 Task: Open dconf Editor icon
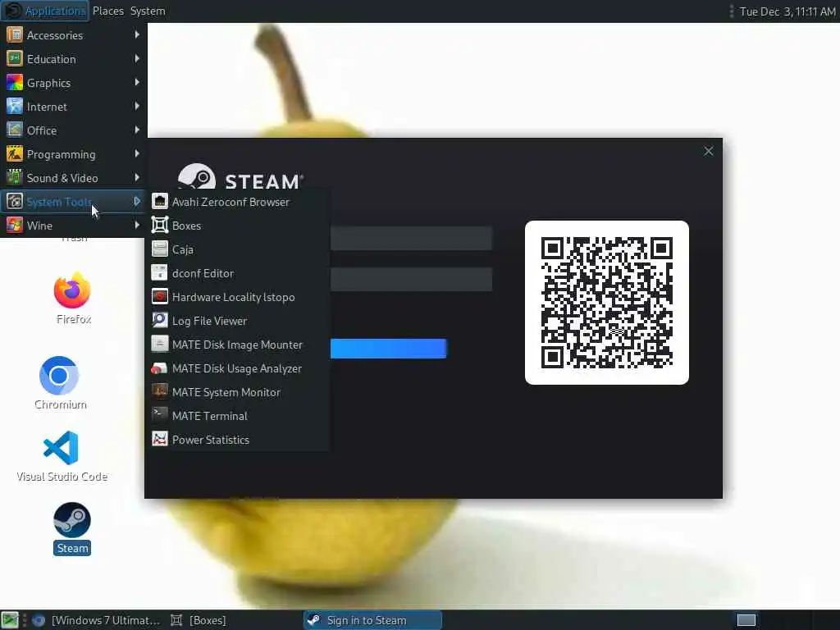[160, 272]
